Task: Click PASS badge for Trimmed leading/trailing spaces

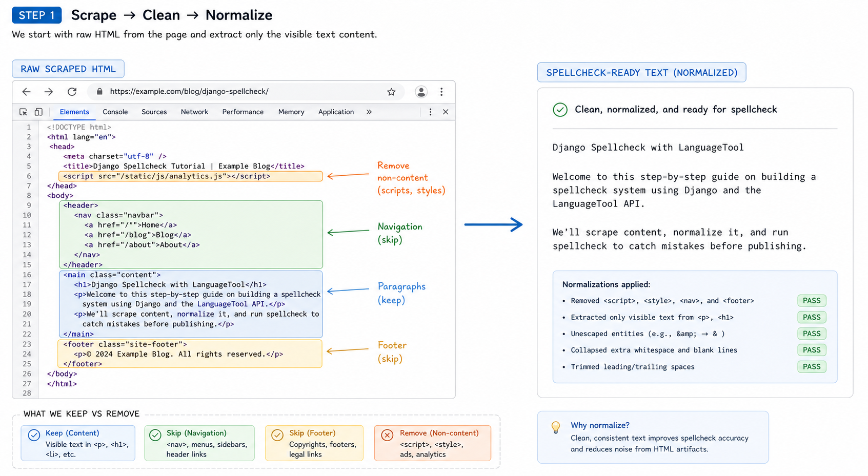Action: pos(812,366)
